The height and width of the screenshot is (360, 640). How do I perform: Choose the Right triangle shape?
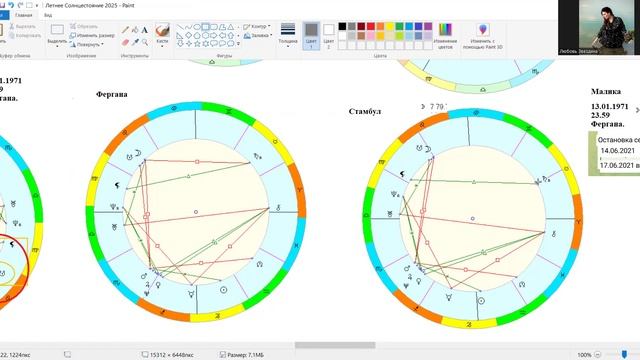180,36
